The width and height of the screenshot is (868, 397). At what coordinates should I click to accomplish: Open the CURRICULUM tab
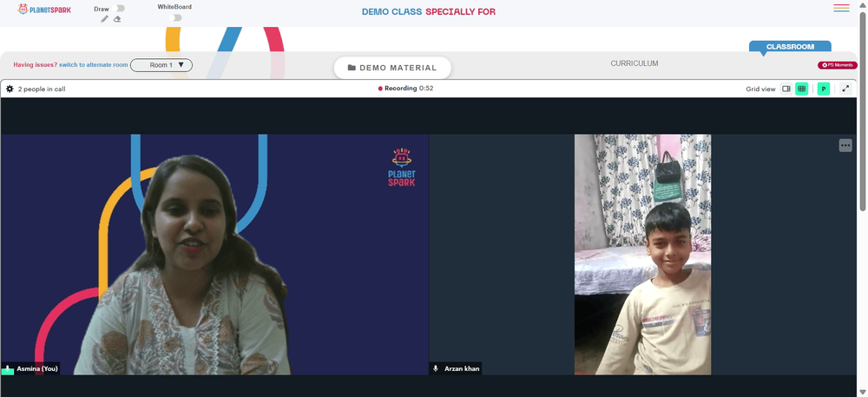pos(635,63)
